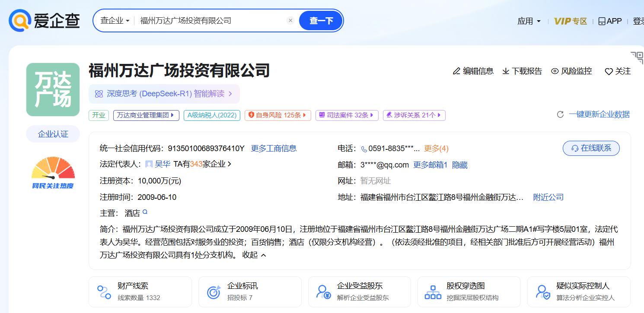Image resolution: width=644 pixels, height=313 pixels.
Task: Refresh data via 一键更新企业数据
Action: 593,114
